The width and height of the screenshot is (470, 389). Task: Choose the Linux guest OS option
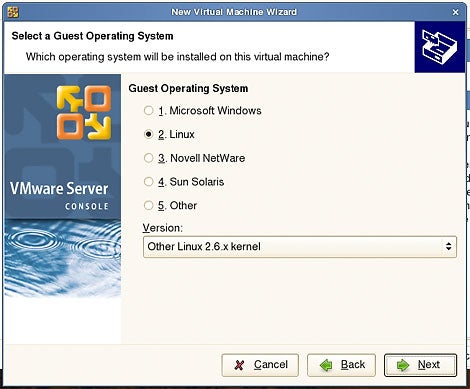pos(148,134)
